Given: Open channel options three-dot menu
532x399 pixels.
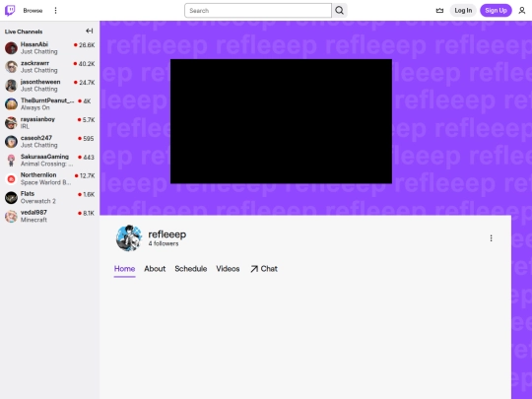Looking at the screenshot, I should pyautogui.click(x=491, y=238).
